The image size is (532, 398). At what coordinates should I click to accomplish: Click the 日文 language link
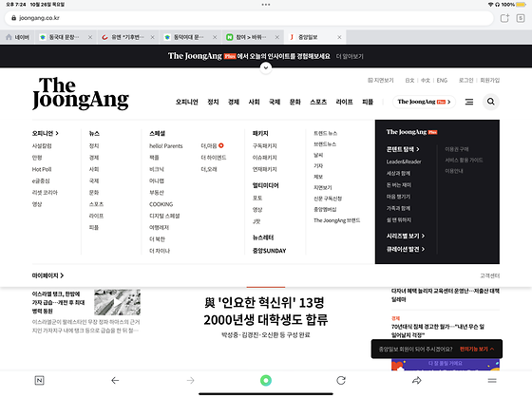coord(409,81)
